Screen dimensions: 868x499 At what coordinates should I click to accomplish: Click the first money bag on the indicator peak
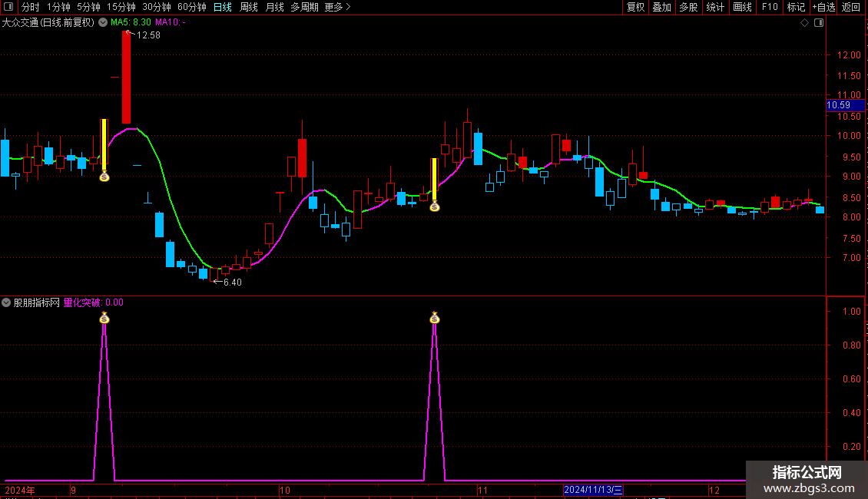[104, 318]
